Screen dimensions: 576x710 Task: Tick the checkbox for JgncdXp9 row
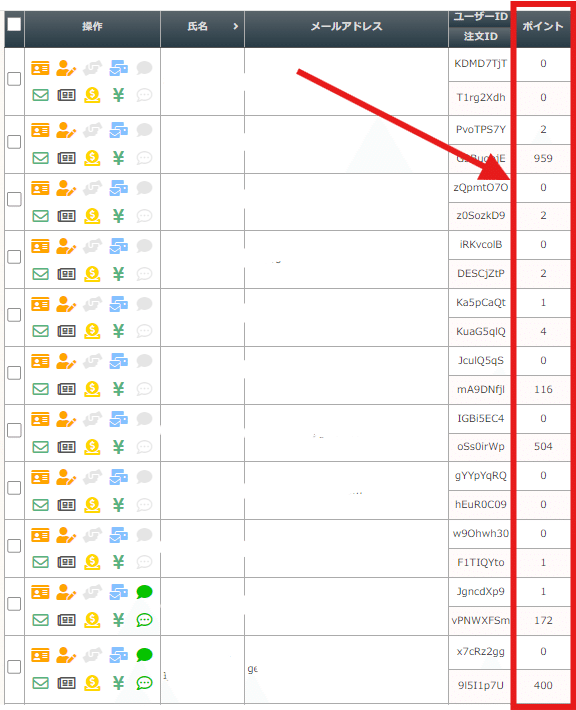[14, 604]
